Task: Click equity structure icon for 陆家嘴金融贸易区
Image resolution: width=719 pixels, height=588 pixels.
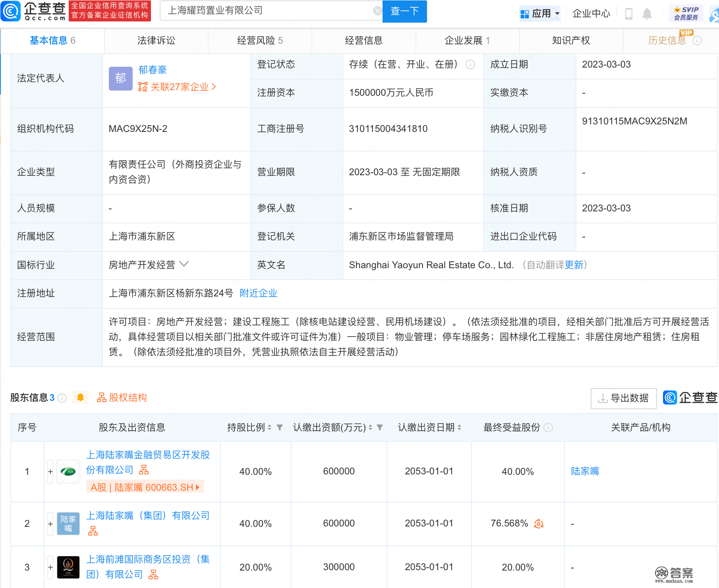Action: point(144,470)
